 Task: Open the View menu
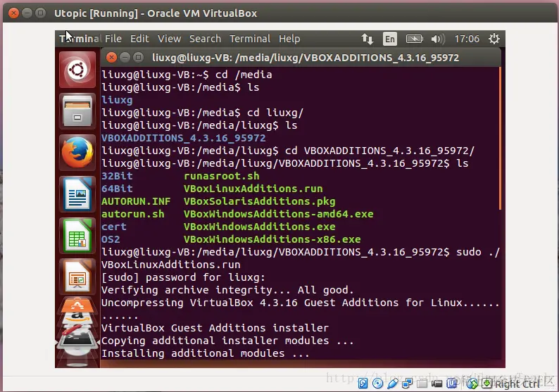click(170, 39)
